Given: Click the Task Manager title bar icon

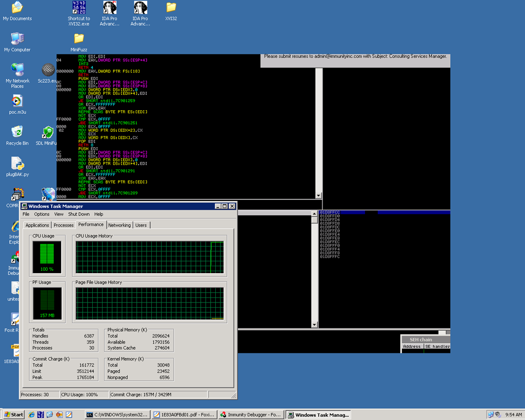Looking at the screenshot, I should click(x=25, y=206).
